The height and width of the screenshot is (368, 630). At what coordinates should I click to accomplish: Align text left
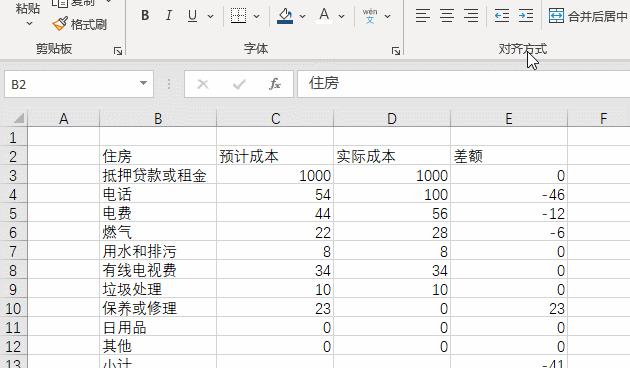coord(423,16)
